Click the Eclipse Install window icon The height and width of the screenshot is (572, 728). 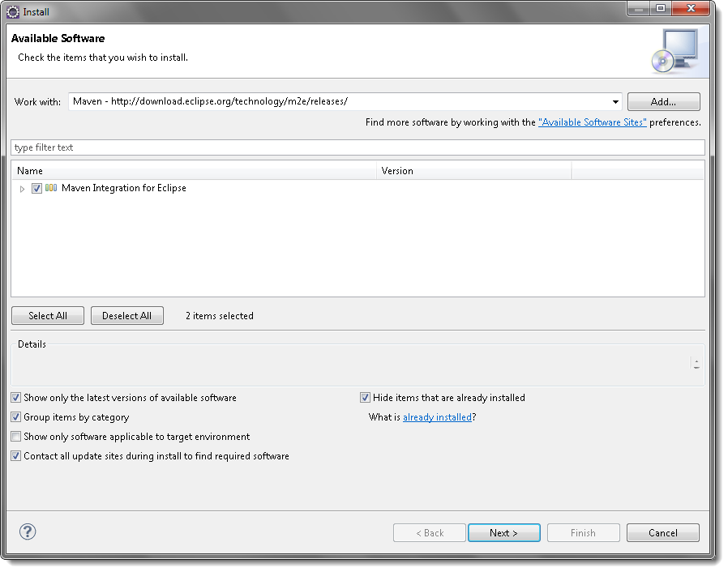click(x=13, y=12)
